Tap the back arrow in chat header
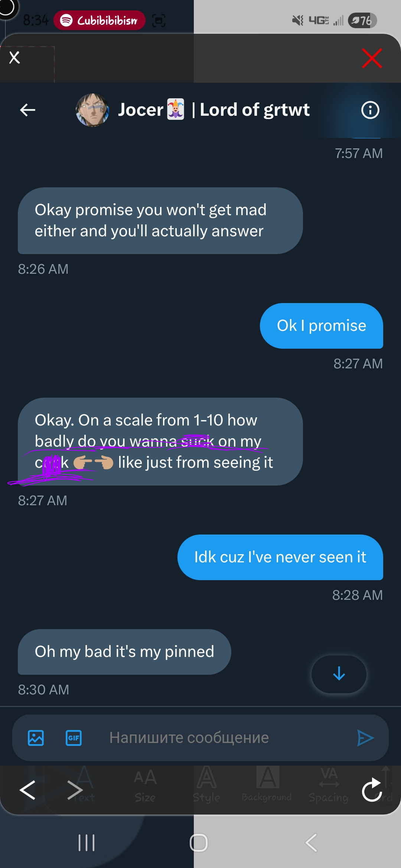Image resolution: width=401 pixels, height=868 pixels. 27,110
